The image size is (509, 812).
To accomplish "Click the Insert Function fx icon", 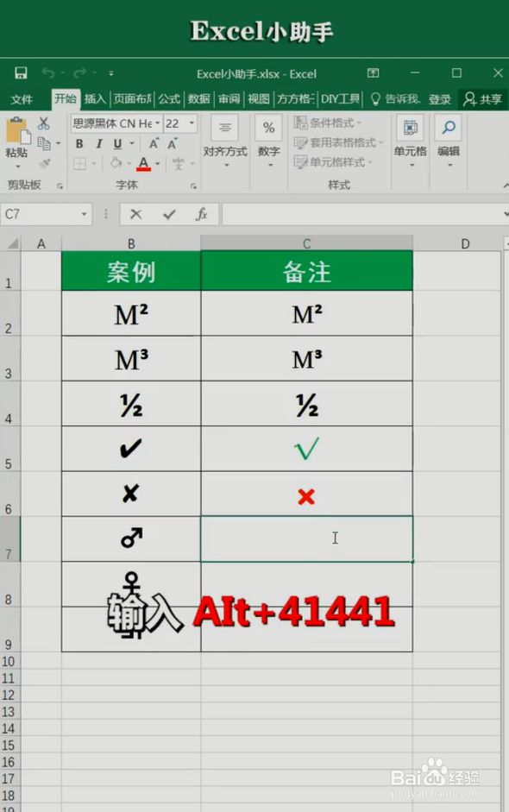I will 201,214.
